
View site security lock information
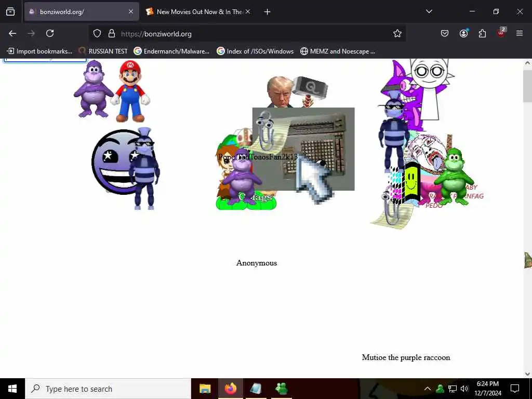(x=112, y=33)
